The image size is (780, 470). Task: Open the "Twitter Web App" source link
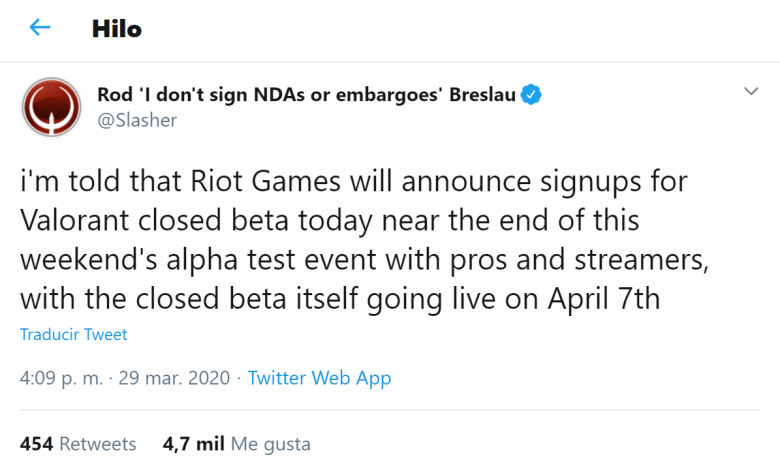click(x=319, y=378)
